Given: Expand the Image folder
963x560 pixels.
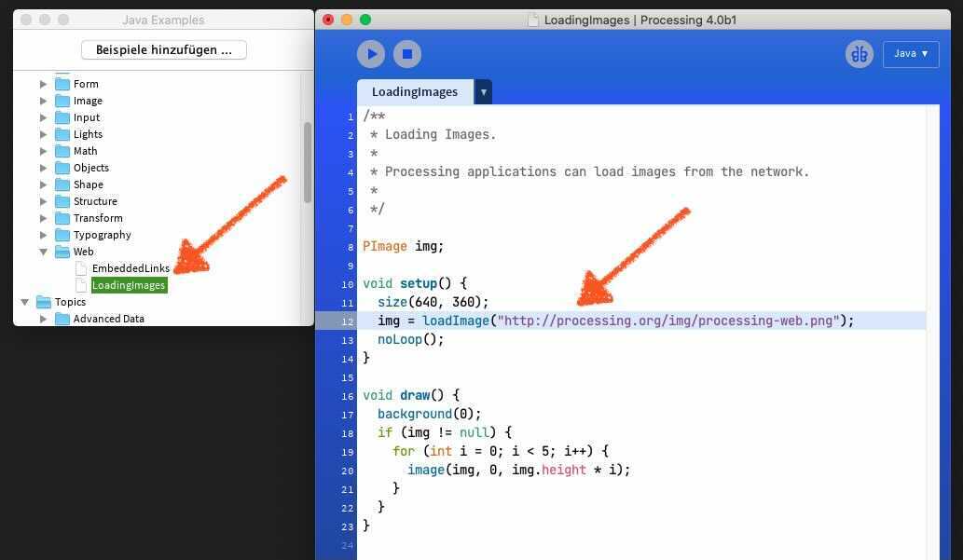Looking at the screenshot, I should (x=43, y=101).
